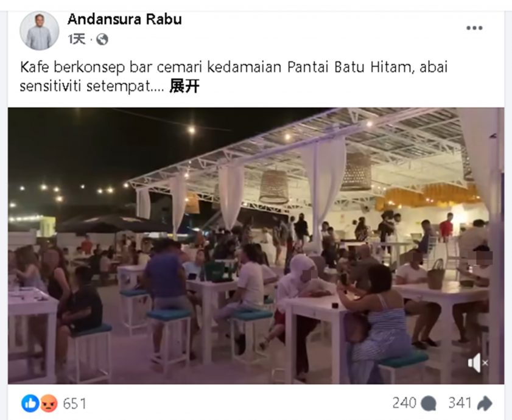Click the caption text mentioning Pantai Batu Hitam
This screenshot has width=512, height=420.
click(234, 77)
